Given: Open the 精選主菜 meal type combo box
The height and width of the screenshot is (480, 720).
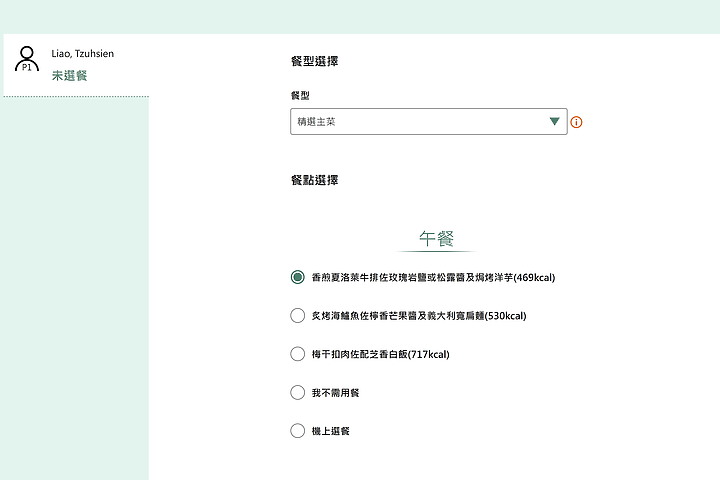Looking at the screenshot, I should [x=428, y=122].
